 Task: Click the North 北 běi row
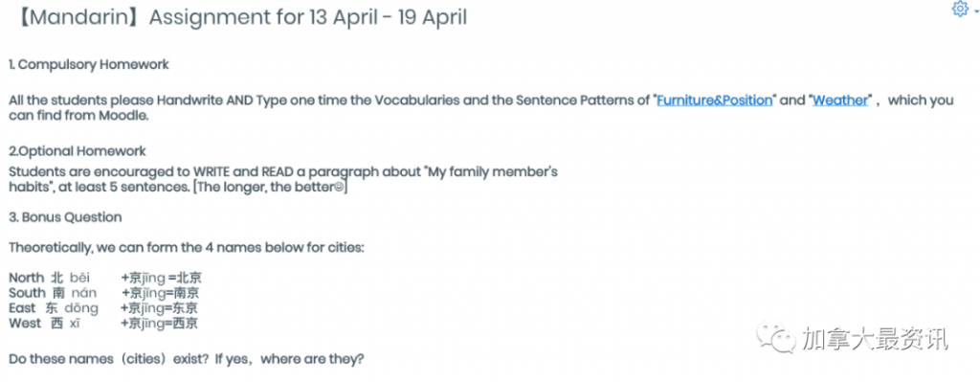105,278
